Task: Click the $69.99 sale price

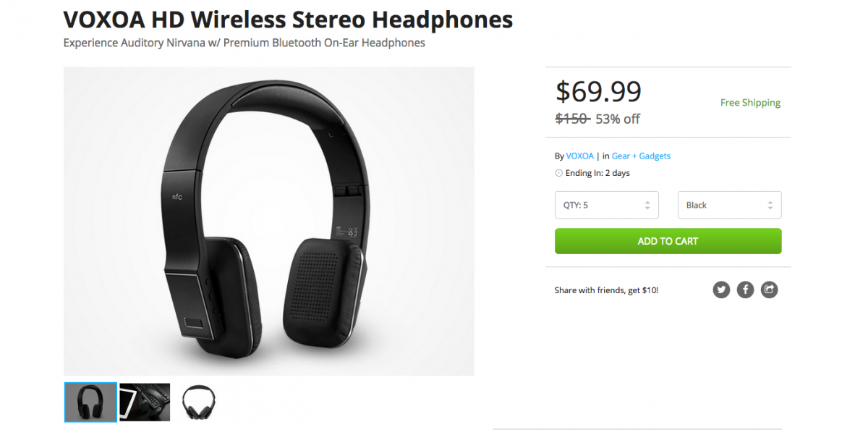Action: point(598,91)
